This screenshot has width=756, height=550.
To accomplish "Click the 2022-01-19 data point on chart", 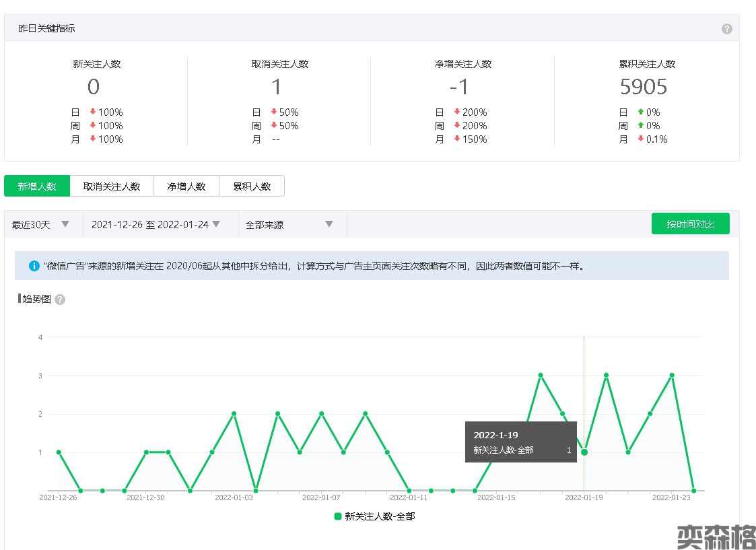I will (584, 452).
